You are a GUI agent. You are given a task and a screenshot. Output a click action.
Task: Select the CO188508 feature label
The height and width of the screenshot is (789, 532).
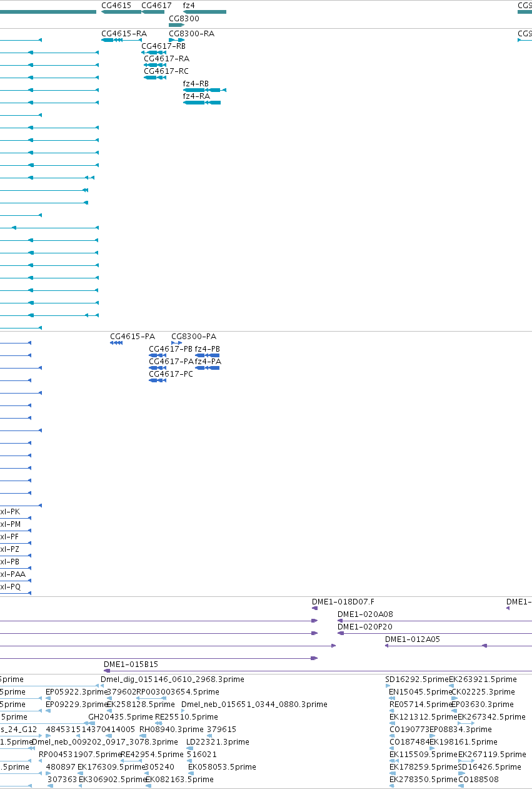pyautogui.click(x=478, y=780)
